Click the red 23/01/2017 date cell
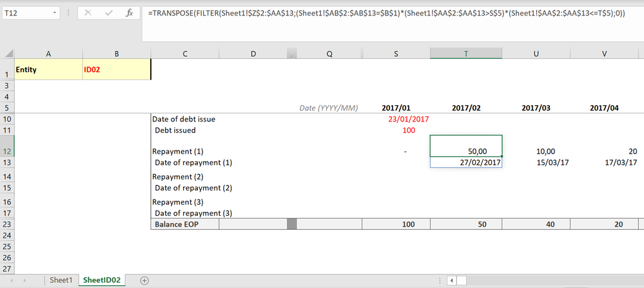The height and width of the screenshot is (288, 644). coord(396,119)
